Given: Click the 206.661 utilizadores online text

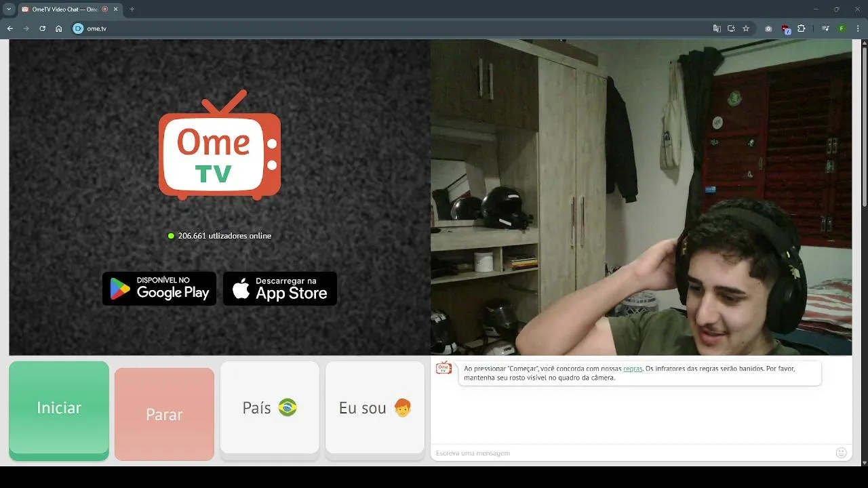Looking at the screenshot, I should point(224,236).
